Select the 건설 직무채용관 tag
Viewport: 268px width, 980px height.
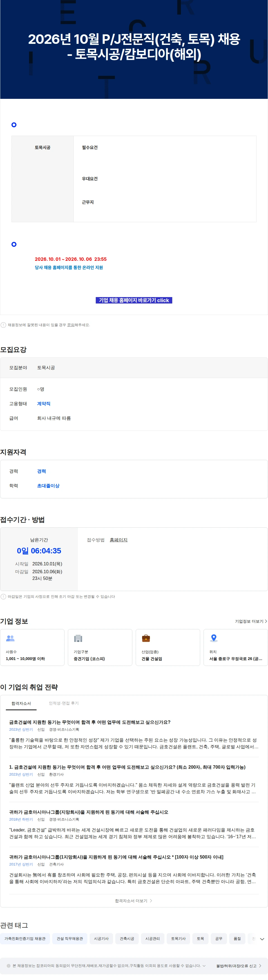click(x=70, y=938)
